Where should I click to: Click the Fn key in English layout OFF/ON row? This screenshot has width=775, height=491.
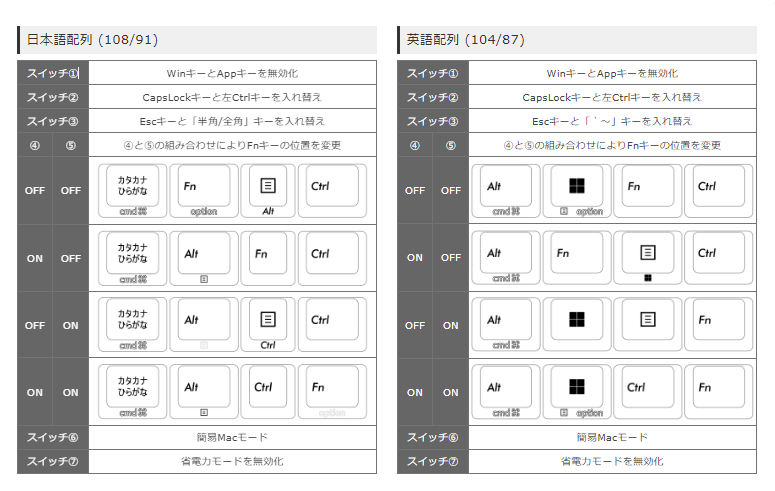click(x=719, y=325)
